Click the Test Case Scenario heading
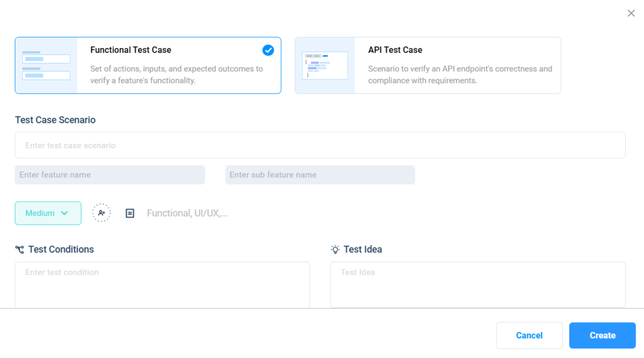This screenshot has width=644, height=358. 55,120
